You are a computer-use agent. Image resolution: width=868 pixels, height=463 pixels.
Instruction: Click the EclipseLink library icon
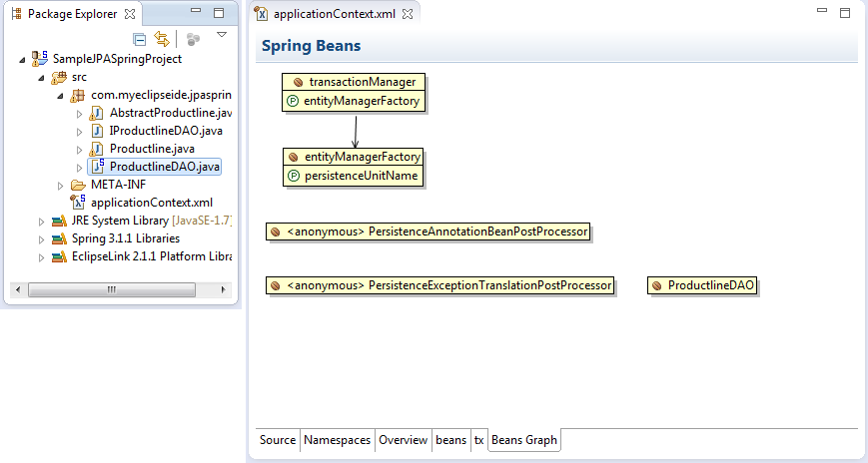tap(59, 256)
